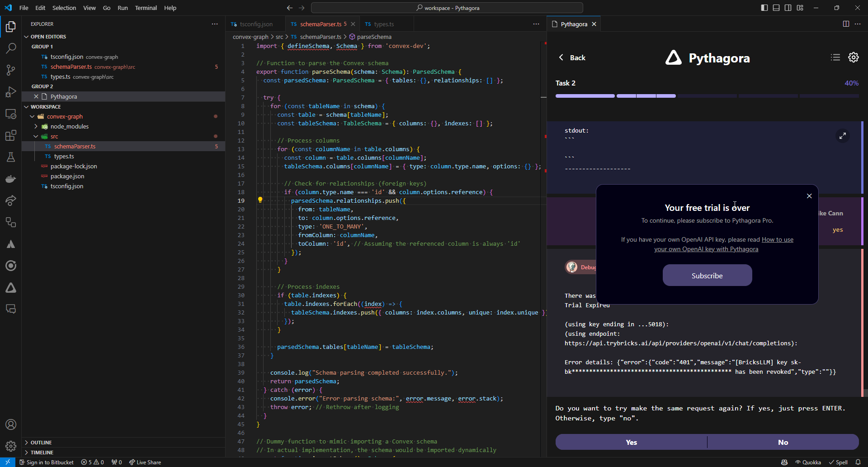868x467 pixels.
Task: Open the OpenAI key how-to link
Action: click(x=706, y=249)
